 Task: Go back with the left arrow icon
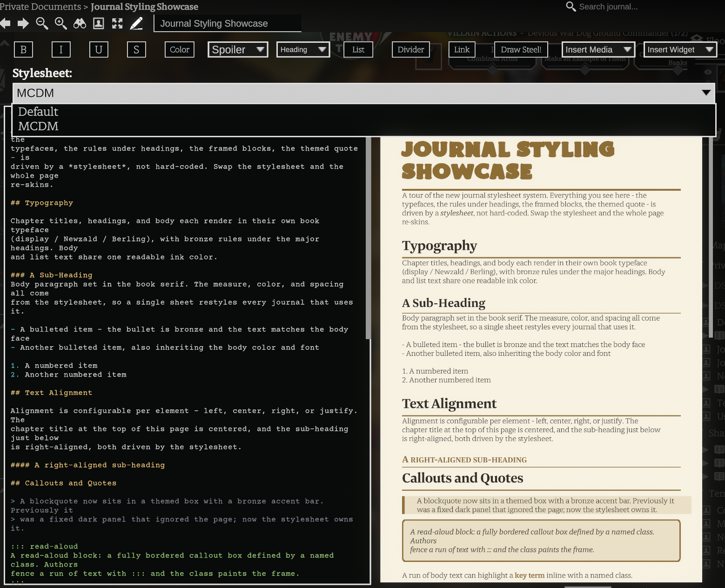point(5,23)
